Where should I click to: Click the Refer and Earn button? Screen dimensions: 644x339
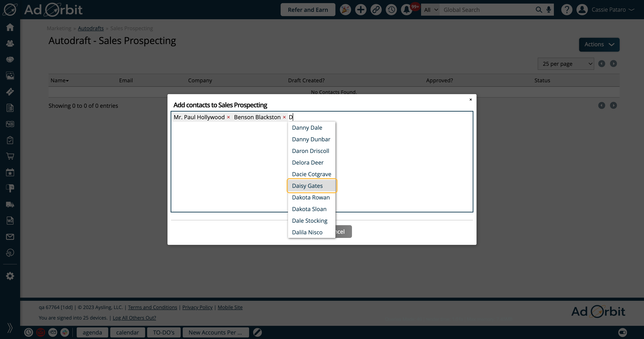tap(308, 10)
